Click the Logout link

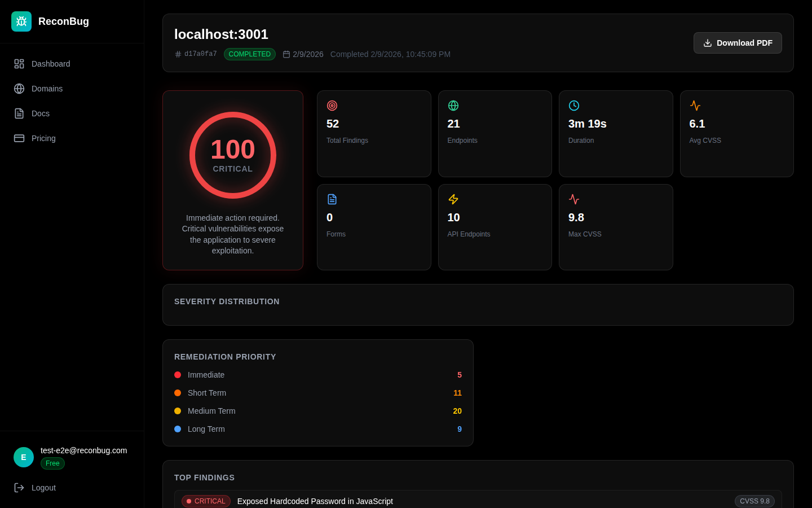tap(43, 488)
